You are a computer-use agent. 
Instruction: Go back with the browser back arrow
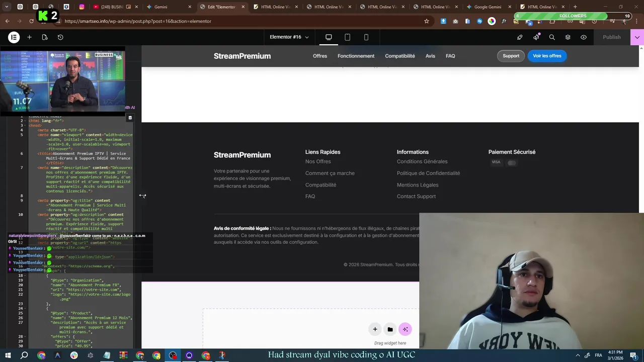pyautogui.click(x=7, y=21)
